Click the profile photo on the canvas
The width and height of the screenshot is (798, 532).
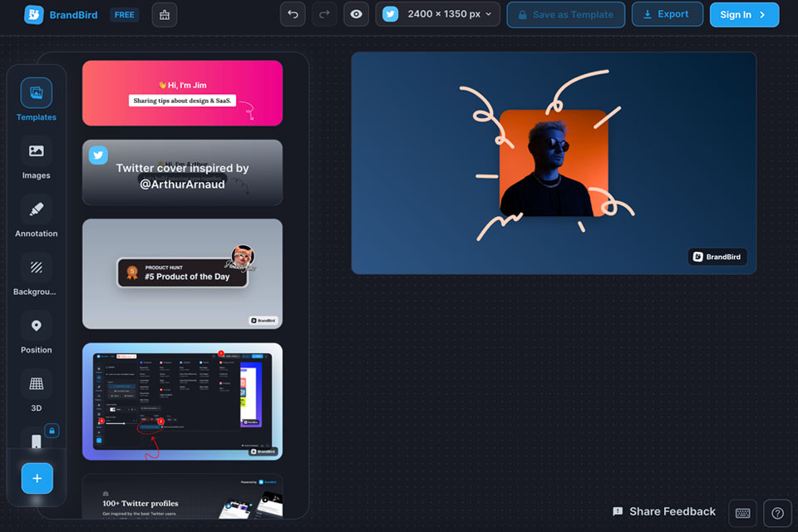point(554,163)
